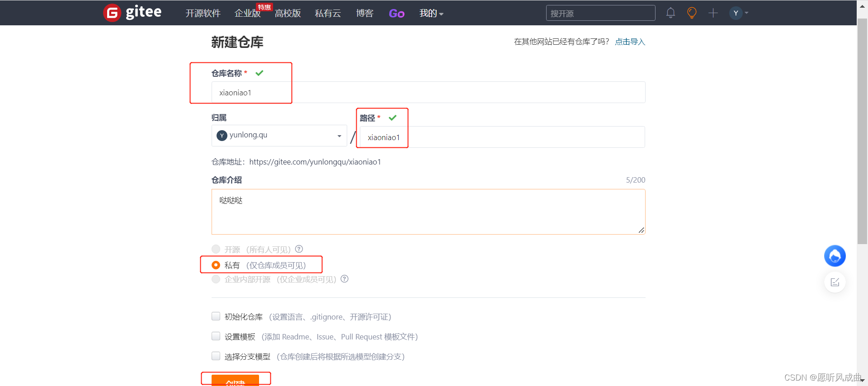Click the textarea resize handle corner
Screen dimensions: 868x386
[641, 230]
